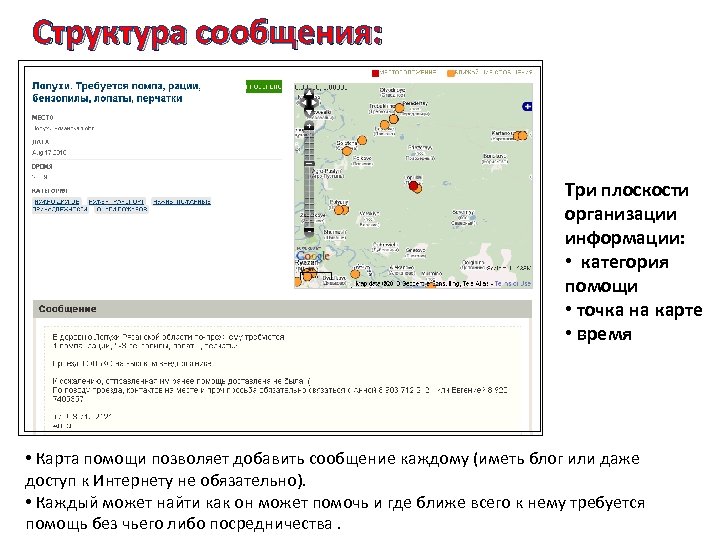
Task: Click the overview map rectangle in the map corner
Action: 315,277
